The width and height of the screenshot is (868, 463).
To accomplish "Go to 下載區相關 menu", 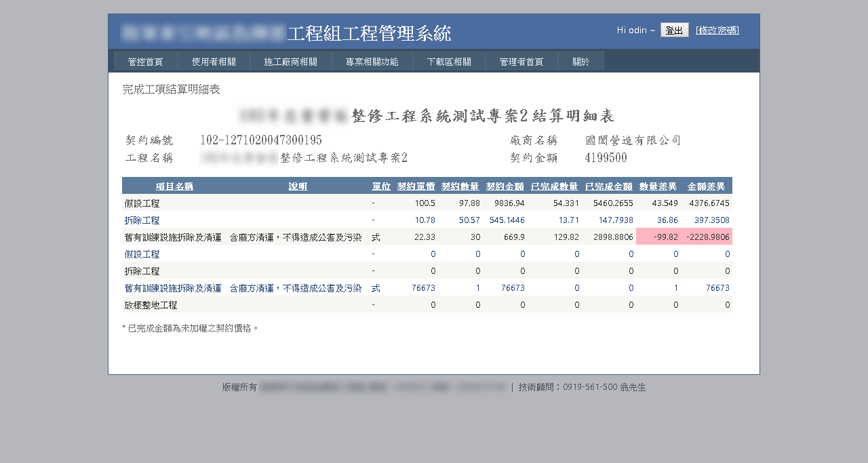I will 449,62.
